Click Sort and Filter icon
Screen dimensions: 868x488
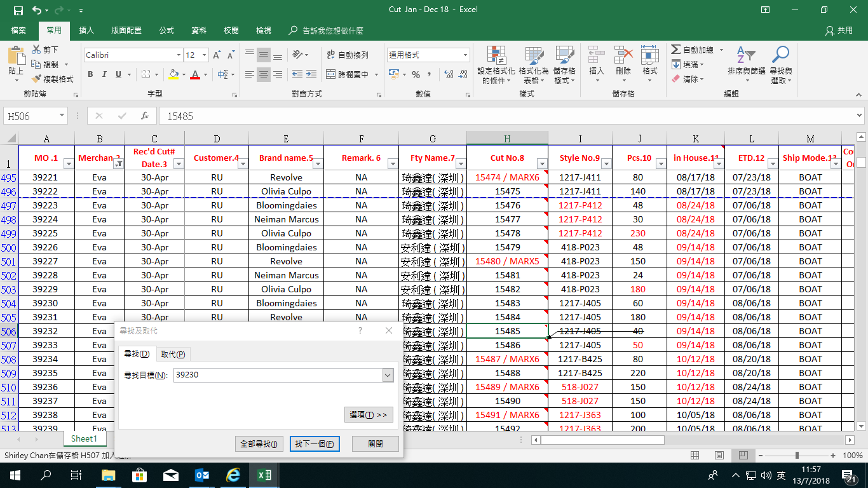[x=746, y=55]
